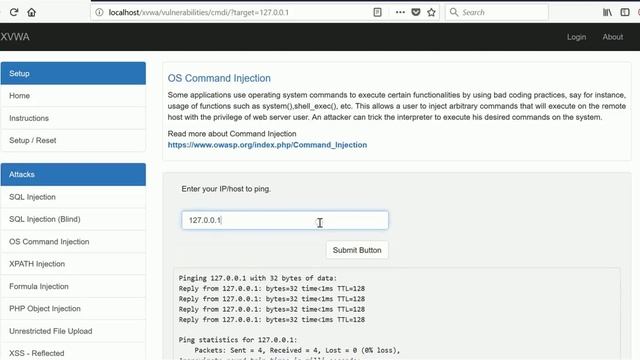Open OS Command Injection in sidebar
The height and width of the screenshot is (360, 640).
click(73, 242)
